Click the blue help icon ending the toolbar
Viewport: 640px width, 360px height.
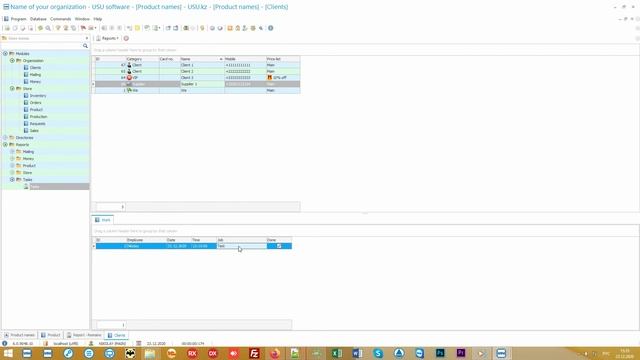click(270, 28)
